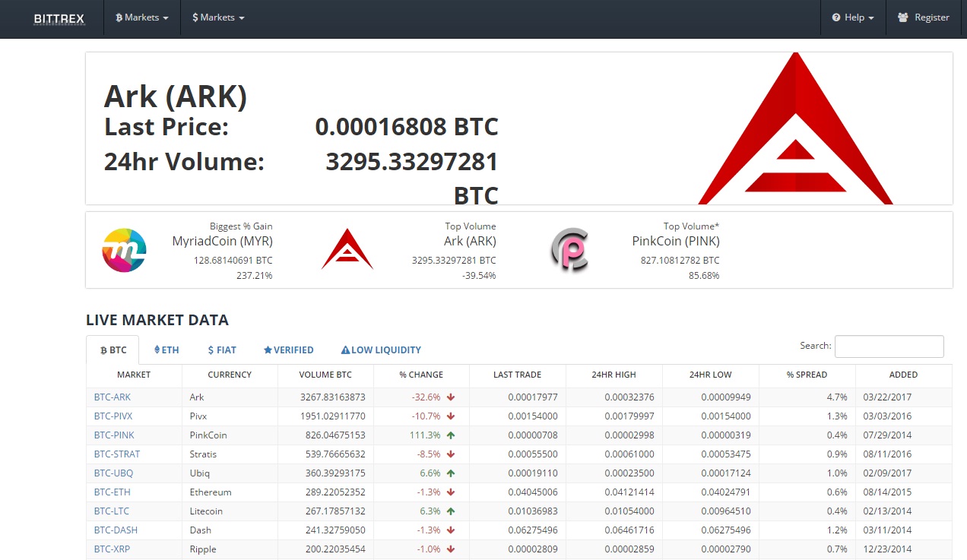Viewport: 967px width, 560px height.
Task: Open the BTC-PIVX market link
Action: [113, 416]
